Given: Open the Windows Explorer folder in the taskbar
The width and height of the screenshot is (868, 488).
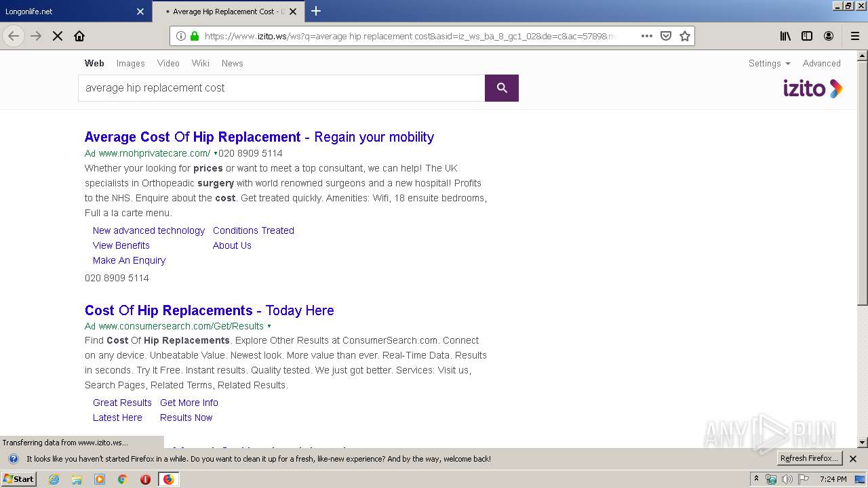Looking at the screenshot, I should tap(77, 479).
